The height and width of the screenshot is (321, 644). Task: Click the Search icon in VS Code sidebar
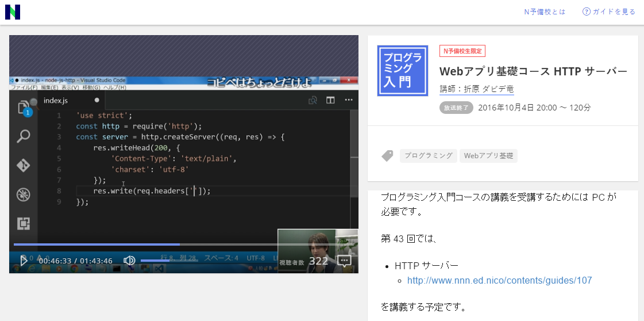(24, 136)
